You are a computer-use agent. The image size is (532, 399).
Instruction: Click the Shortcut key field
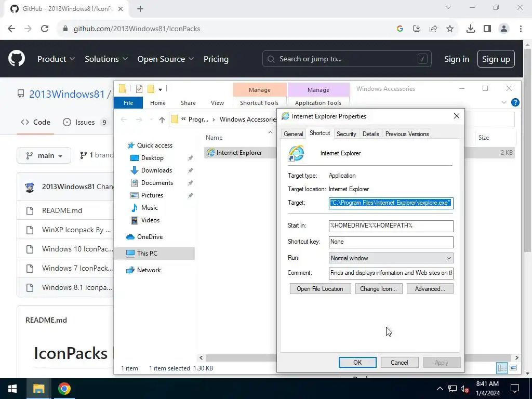coord(391,242)
